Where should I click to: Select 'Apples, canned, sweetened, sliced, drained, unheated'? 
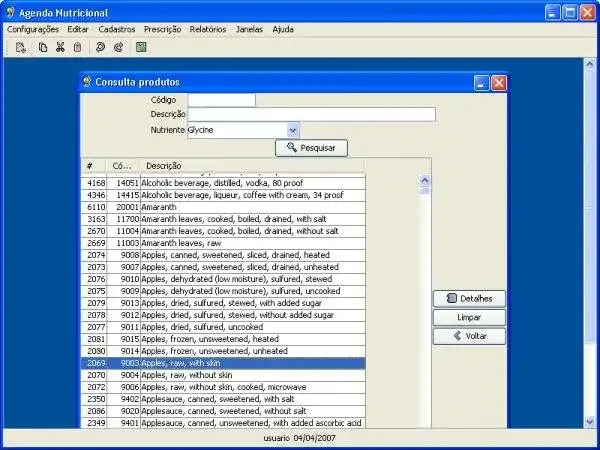[x=223, y=267]
